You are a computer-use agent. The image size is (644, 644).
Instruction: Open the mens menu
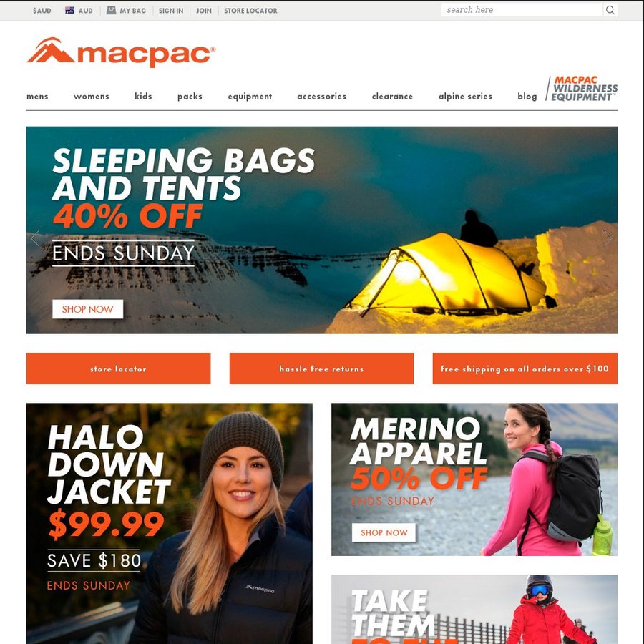[x=37, y=97]
